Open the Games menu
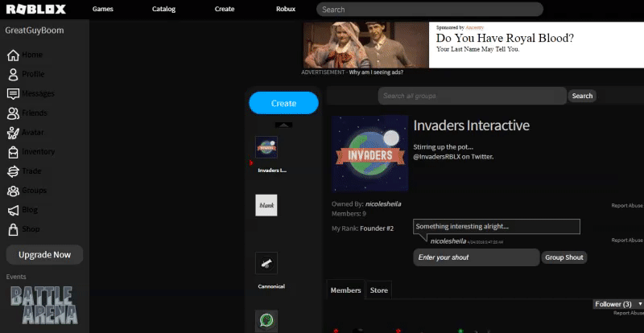The height and width of the screenshot is (333, 644). click(x=103, y=9)
